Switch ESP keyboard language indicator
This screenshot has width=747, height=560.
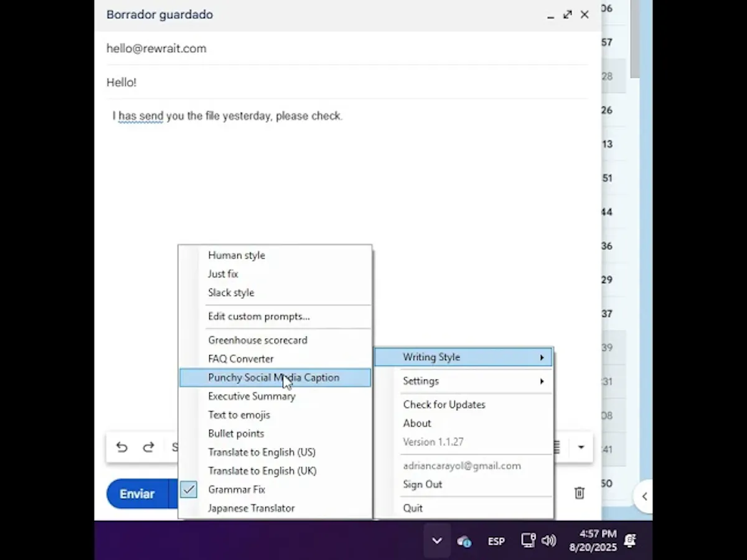[496, 541]
